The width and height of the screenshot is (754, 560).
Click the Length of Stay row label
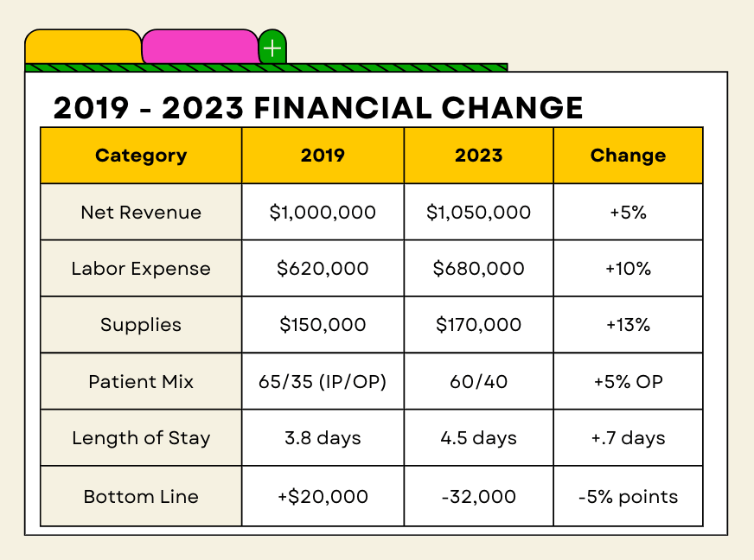(141, 437)
